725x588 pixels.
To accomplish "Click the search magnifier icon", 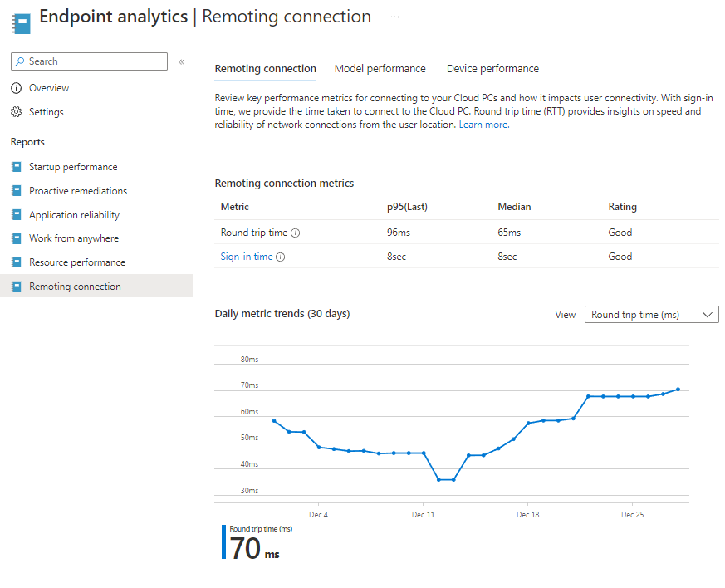I will [19, 61].
